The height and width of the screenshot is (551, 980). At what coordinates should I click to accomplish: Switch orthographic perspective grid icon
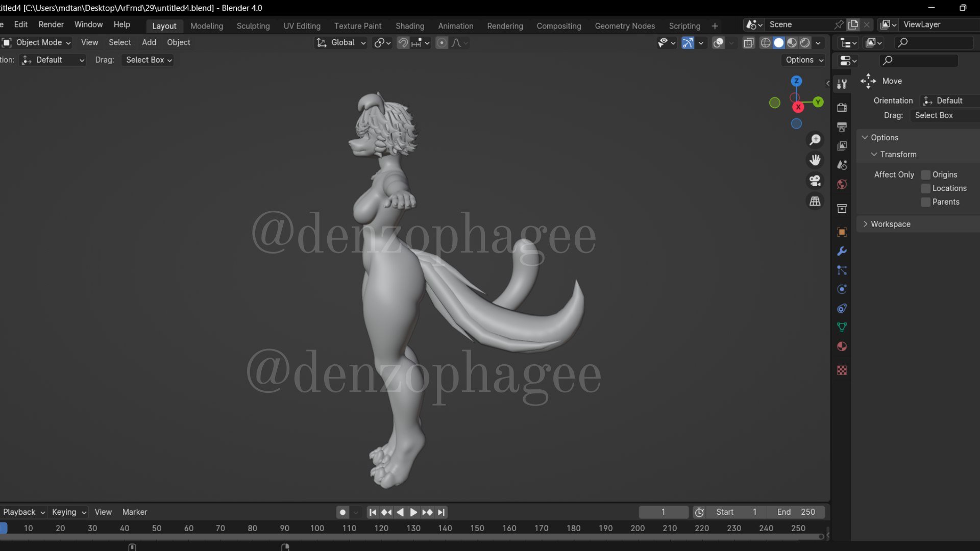815,202
